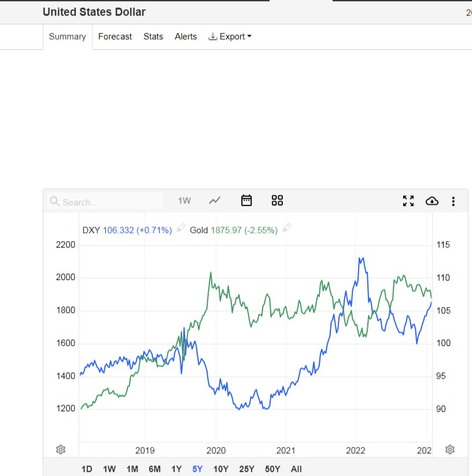The height and width of the screenshot is (476, 472).
Task: Click the 2021 x-axis label
Action: [286, 450]
